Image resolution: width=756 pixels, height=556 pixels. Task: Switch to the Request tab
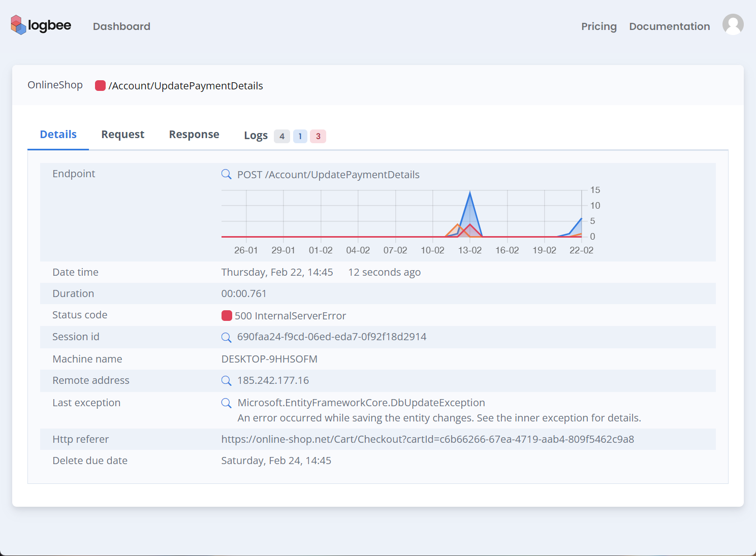point(122,135)
